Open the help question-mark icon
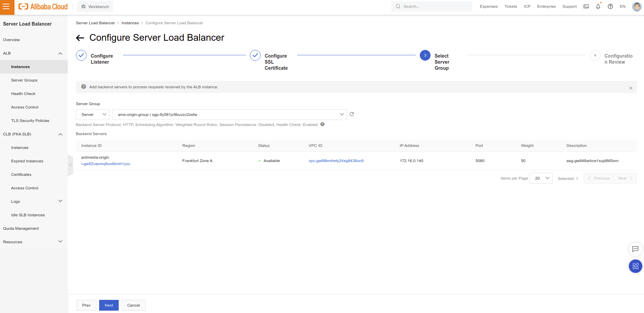This screenshot has width=644, height=313. tap(610, 6)
